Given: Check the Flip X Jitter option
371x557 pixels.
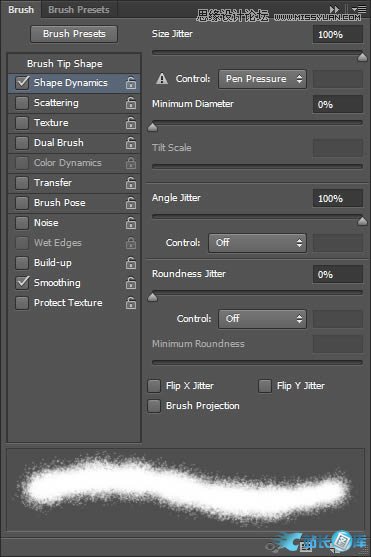Looking at the screenshot, I should (x=154, y=386).
